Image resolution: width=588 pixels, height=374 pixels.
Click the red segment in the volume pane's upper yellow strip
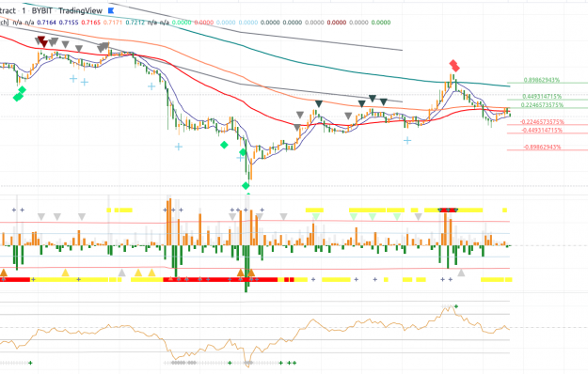(448, 210)
